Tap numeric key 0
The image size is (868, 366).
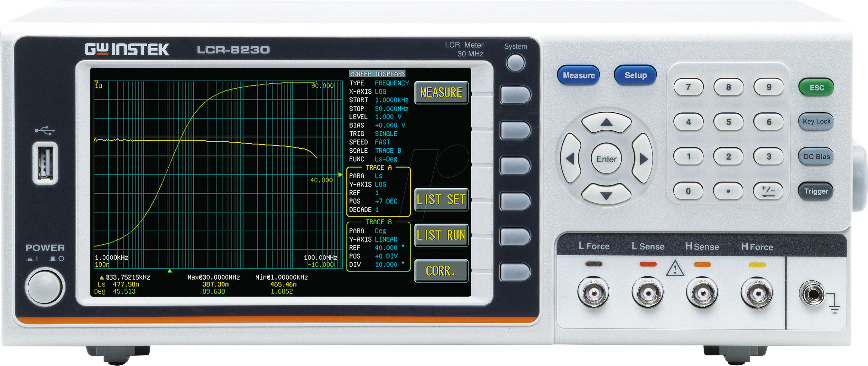tap(688, 191)
